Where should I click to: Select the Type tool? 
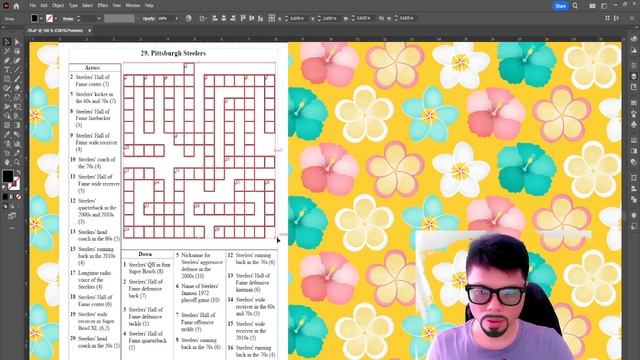7,70
